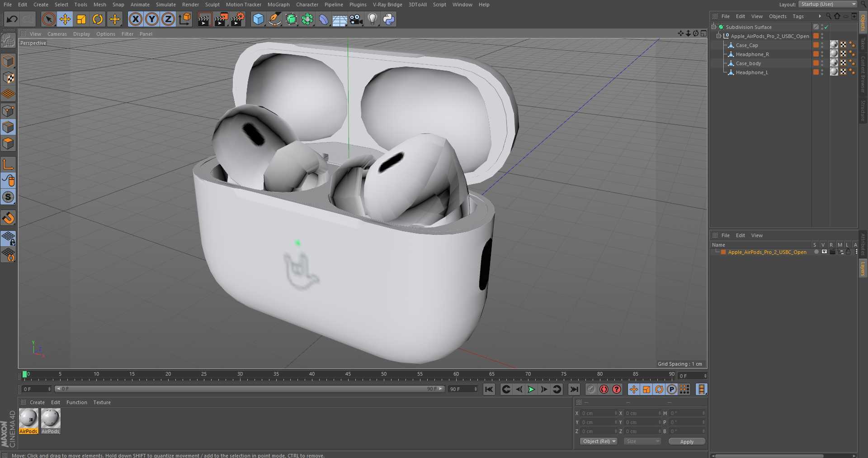868x458 pixels.
Task: Activate the Scale tool
Action: (x=81, y=19)
